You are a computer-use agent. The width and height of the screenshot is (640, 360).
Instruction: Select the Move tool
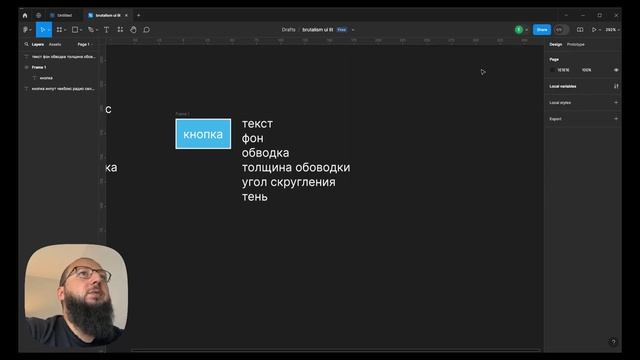pos(42,30)
